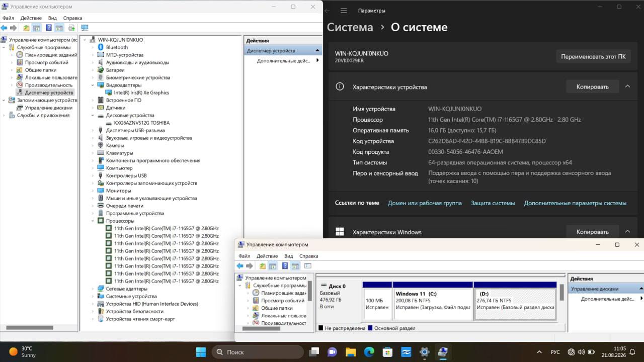Open the Действие menu in the top window
The height and width of the screenshot is (362, 644).
[31, 18]
